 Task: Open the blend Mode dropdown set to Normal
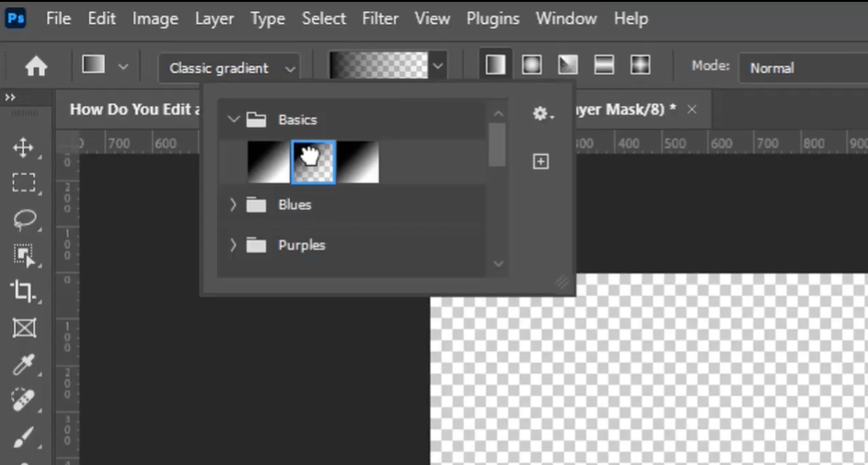(804, 68)
